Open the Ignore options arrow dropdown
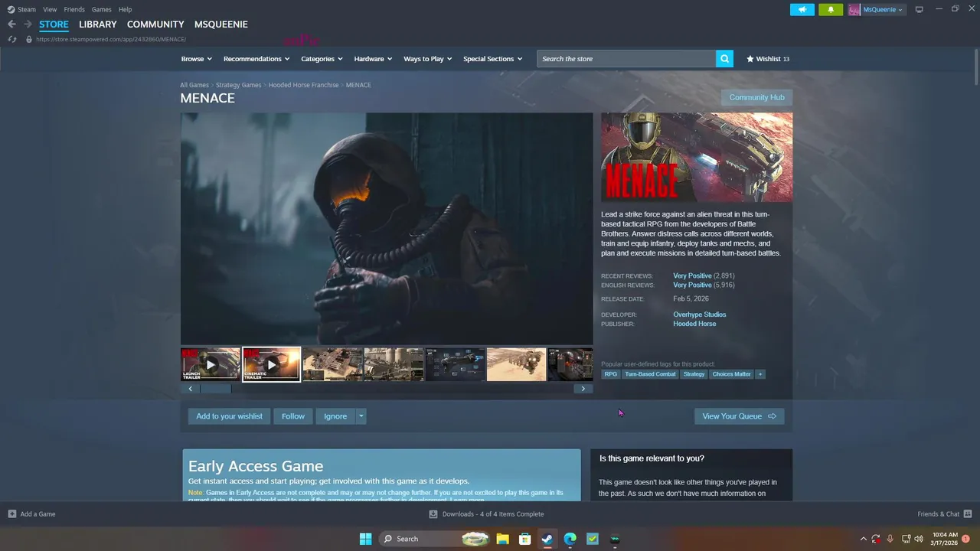 tap(361, 416)
